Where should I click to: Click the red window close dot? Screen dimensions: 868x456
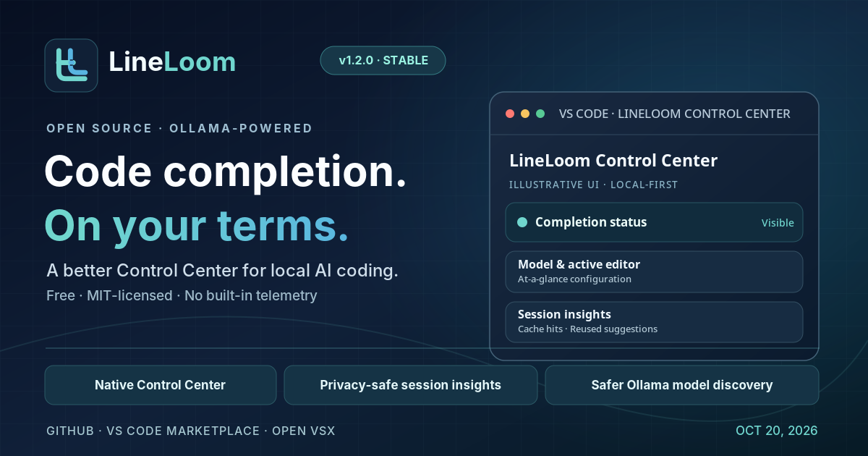coord(510,114)
